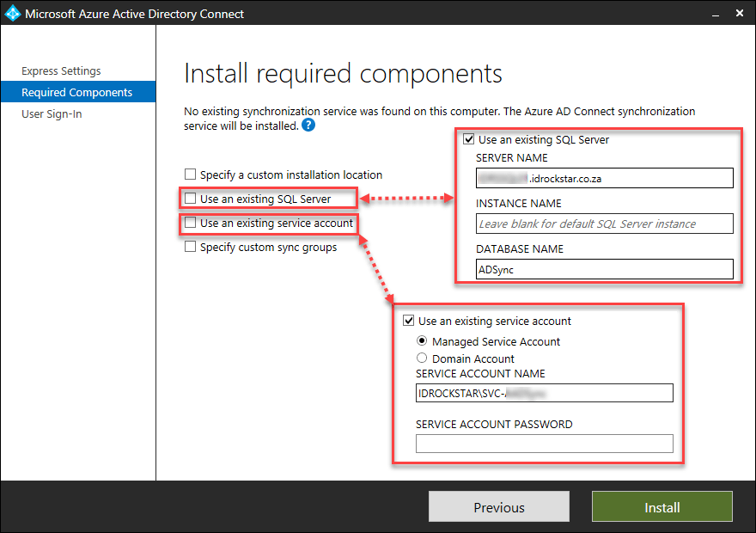
Task: Select the Managed Service Account radio button
Action: pos(422,340)
